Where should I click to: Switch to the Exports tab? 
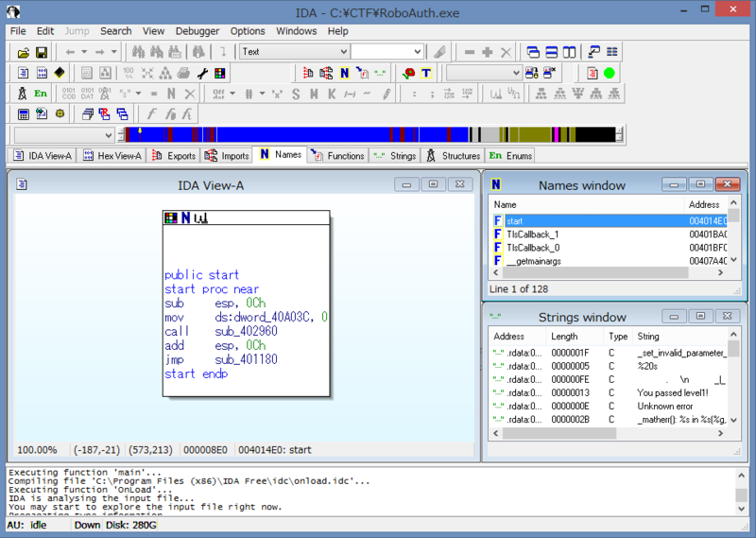(174, 156)
